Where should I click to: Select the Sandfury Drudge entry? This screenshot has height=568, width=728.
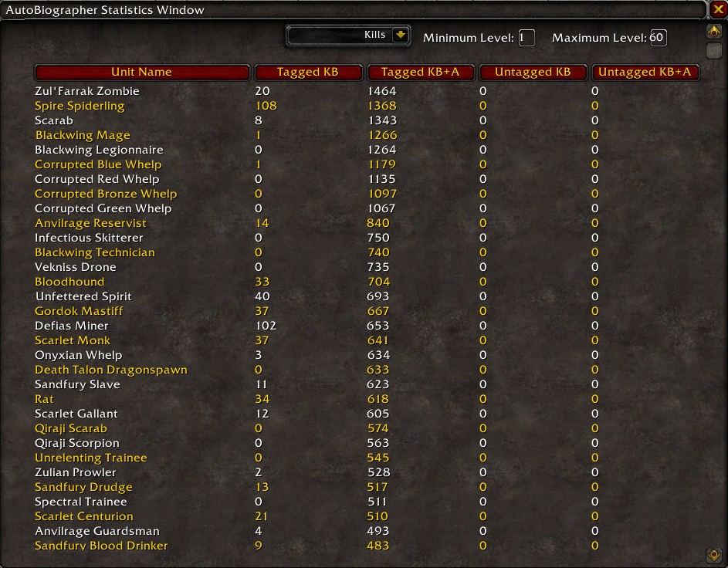[83, 487]
